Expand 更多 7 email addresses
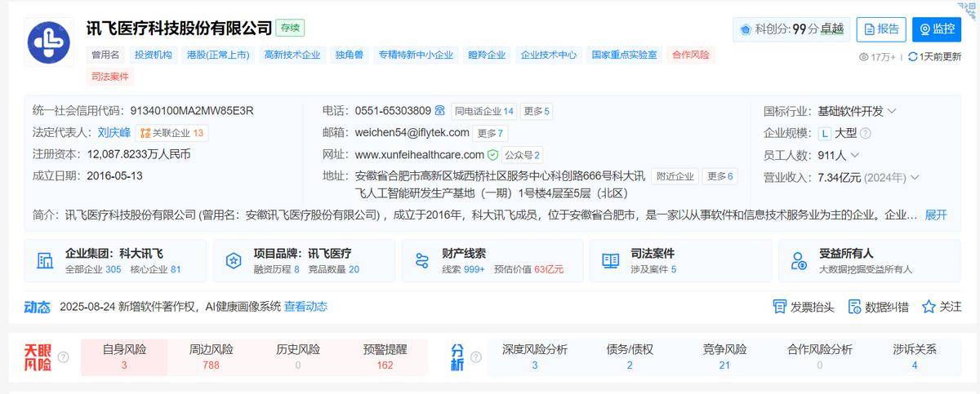This screenshot has width=980, height=394. tap(490, 133)
